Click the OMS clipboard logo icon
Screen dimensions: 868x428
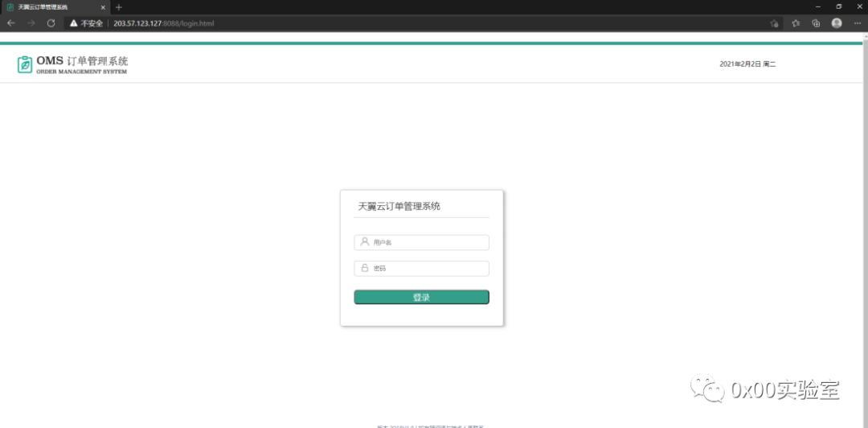tap(25, 64)
